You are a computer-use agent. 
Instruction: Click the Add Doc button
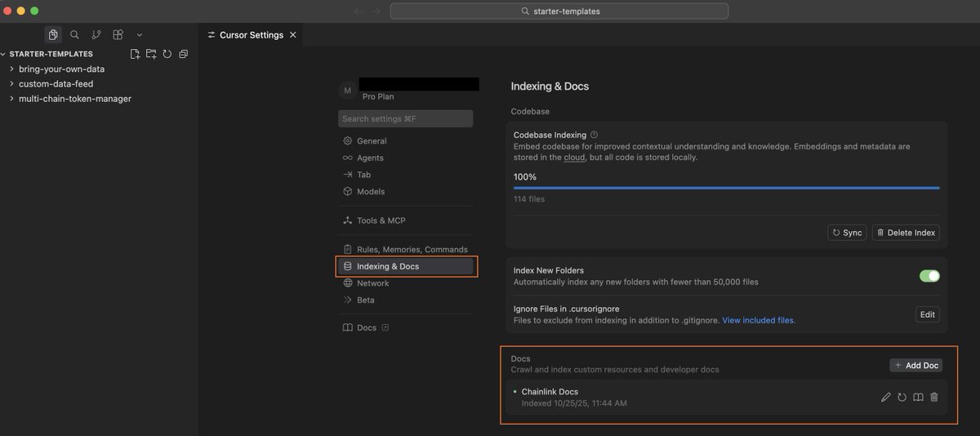[916, 365]
